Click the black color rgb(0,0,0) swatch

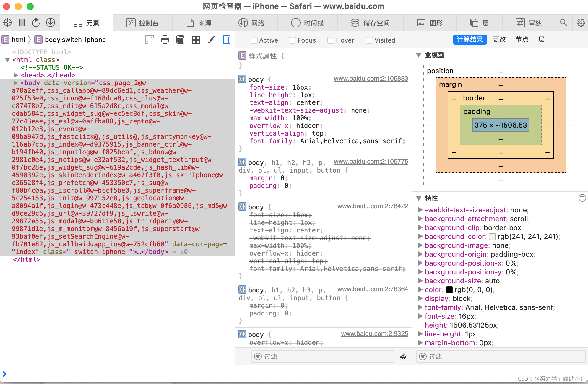[449, 290]
